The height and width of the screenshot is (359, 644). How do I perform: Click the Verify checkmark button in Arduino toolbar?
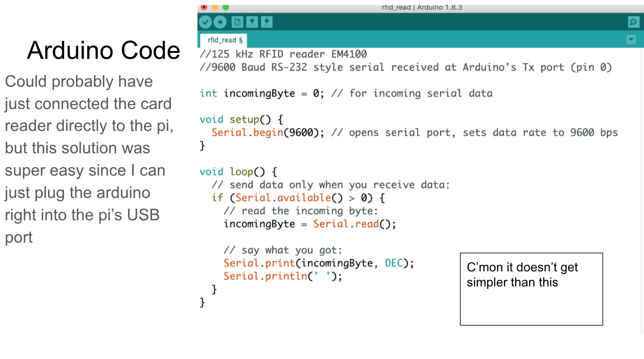[205, 22]
